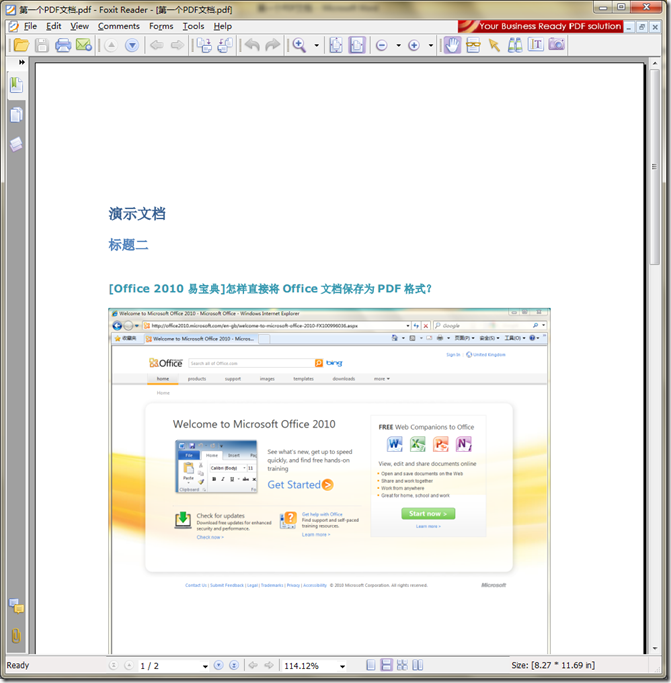Select the Zoom In magnifier tool
Screen dimensions: 671x683
(299, 45)
